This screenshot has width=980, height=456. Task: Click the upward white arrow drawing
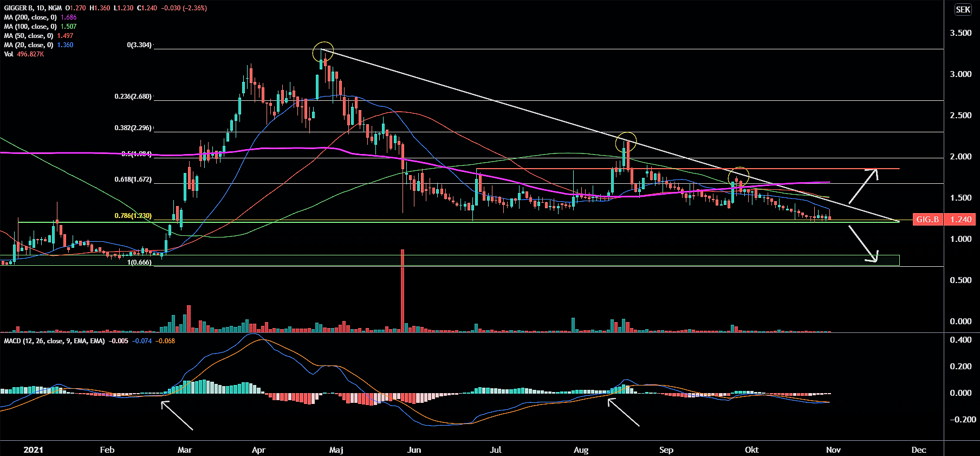863,185
